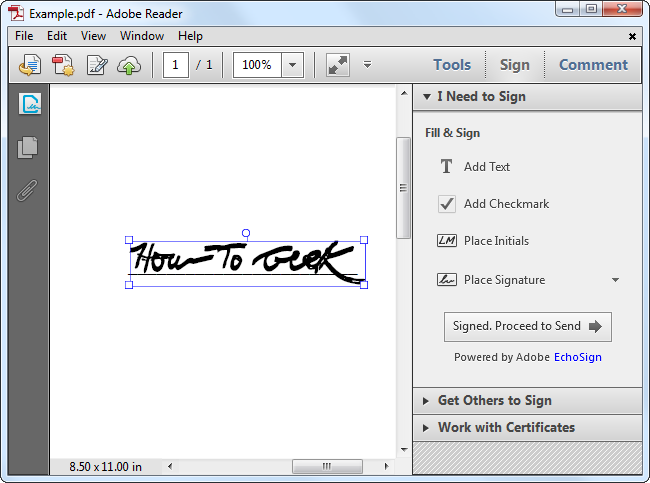This screenshot has width=650, height=483.
Task: Switch to the Comment pane
Action: [x=593, y=65]
